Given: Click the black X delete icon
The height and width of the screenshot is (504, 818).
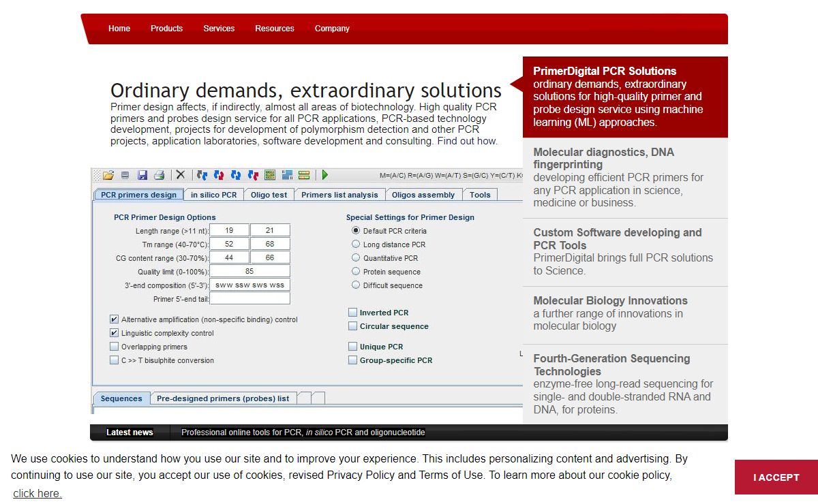Looking at the screenshot, I should point(180,175).
